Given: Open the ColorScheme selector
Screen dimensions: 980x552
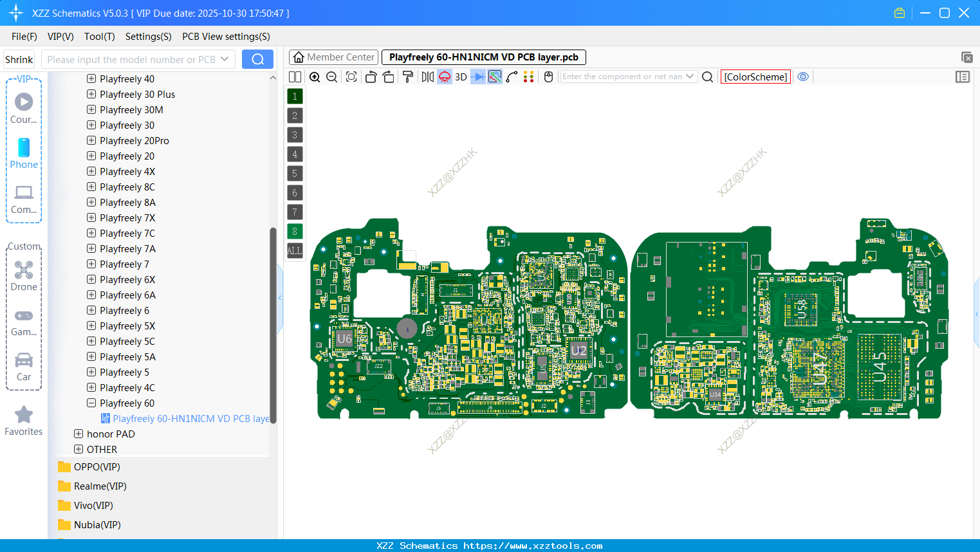Looking at the screenshot, I should click(755, 77).
